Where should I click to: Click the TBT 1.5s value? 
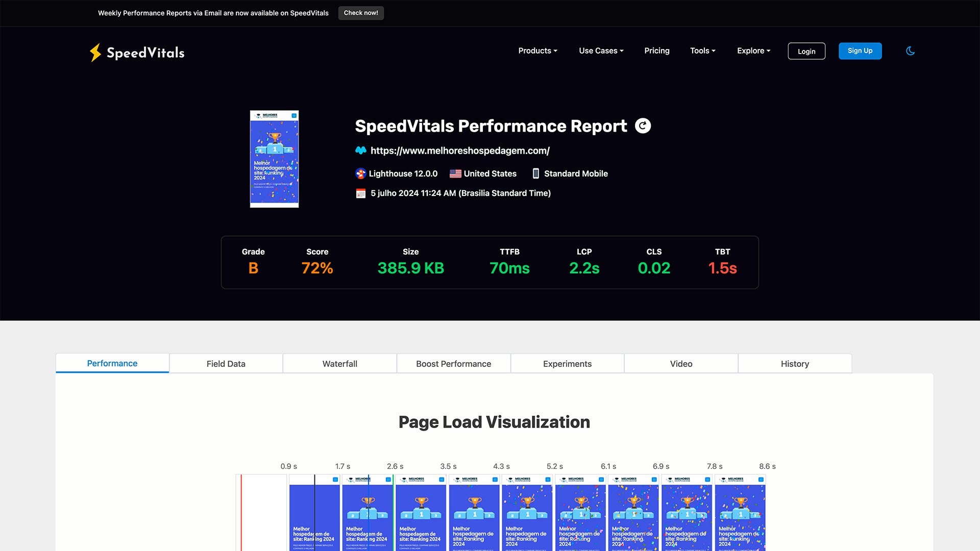pos(722,268)
